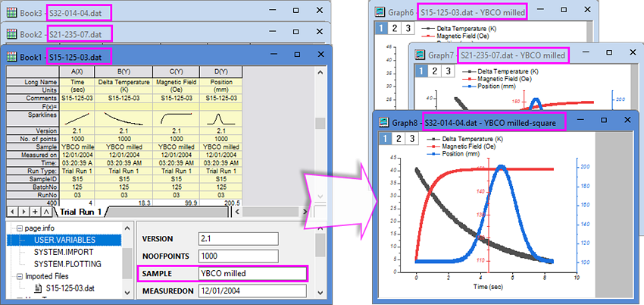Select layer 3 button in Graph7

pos(447,71)
